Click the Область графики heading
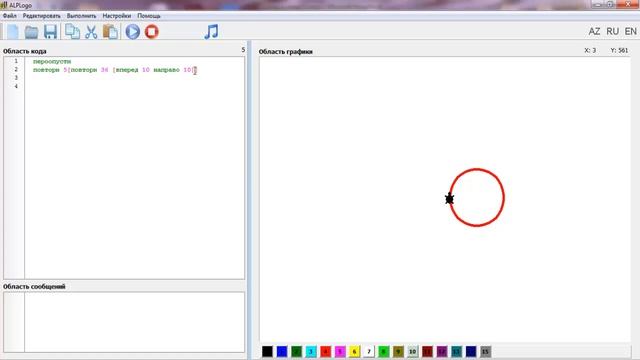Viewport: 640px width, 360px height. click(286, 51)
